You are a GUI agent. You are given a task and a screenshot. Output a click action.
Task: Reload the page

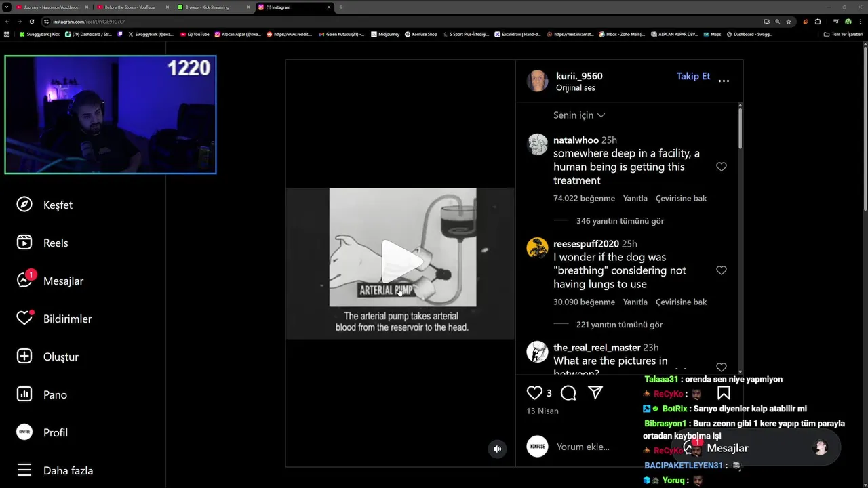point(32,22)
